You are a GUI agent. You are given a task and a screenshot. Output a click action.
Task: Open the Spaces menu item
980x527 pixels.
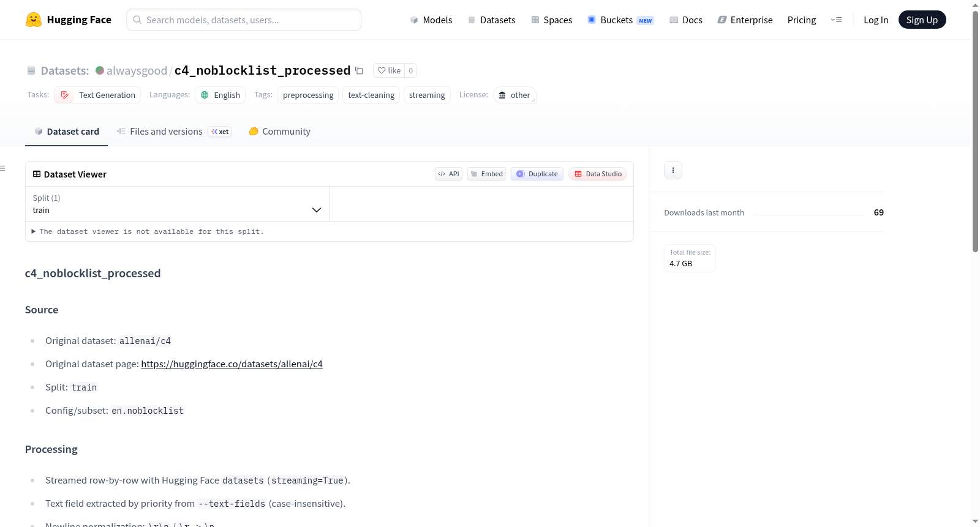coord(552,20)
